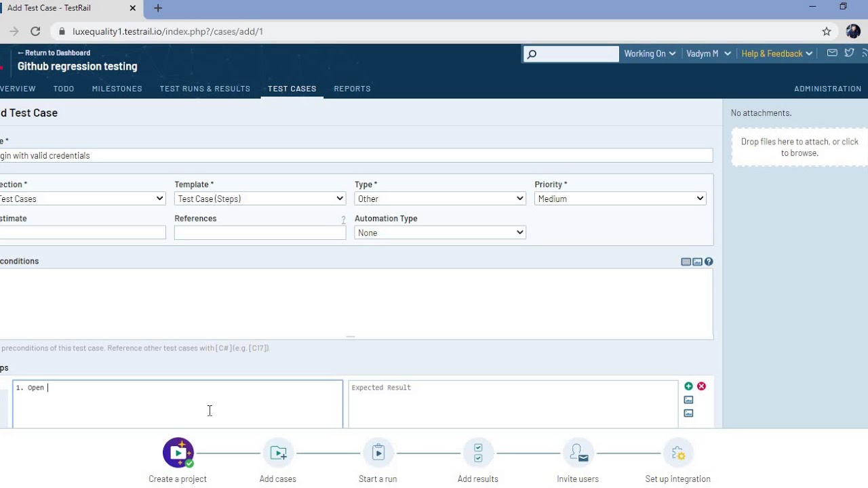Click the mail envelope icon in header

832,53
